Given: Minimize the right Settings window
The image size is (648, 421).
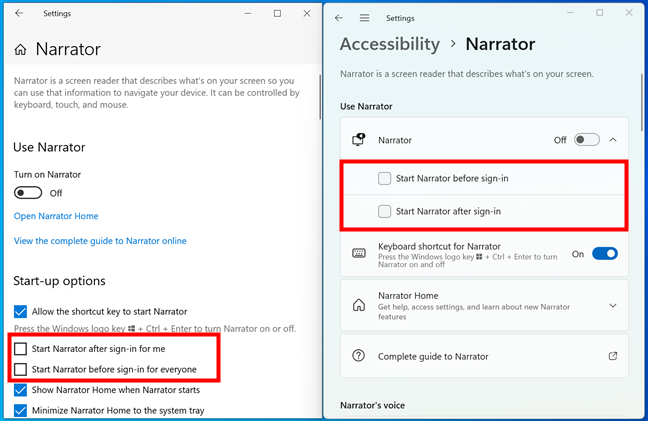Looking at the screenshot, I should [570, 13].
